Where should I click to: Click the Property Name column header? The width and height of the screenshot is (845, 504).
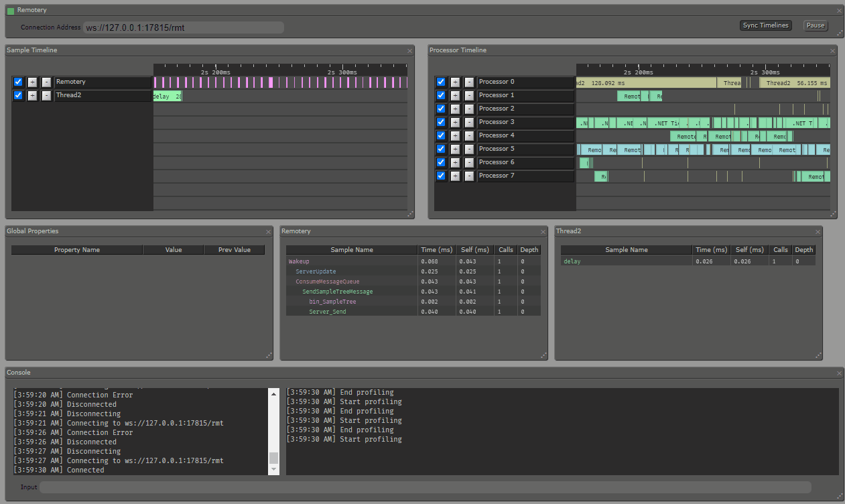tap(77, 250)
